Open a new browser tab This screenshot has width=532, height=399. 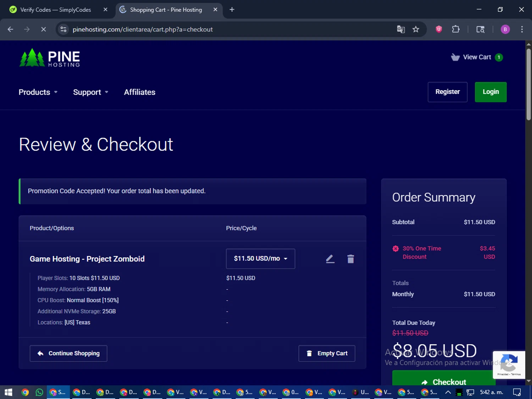(x=232, y=10)
